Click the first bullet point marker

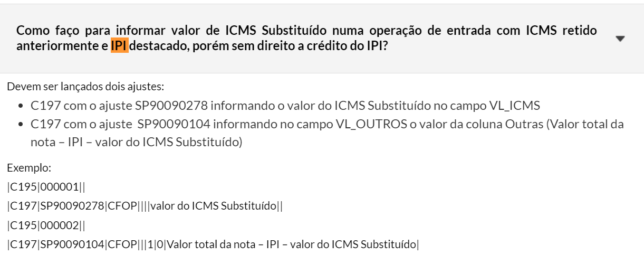pos(21,106)
